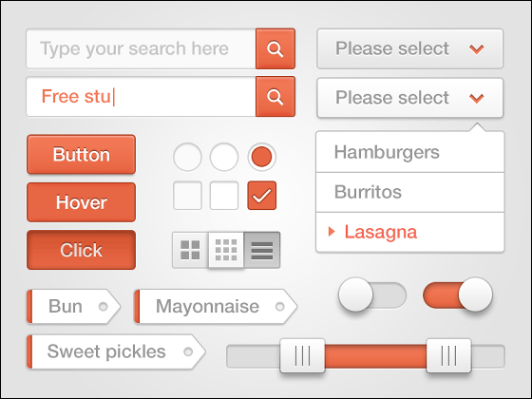Viewport: 532px width, 399px height.
Task: Choose the list view icon with horizontal lines
Action: coord(262,250)
